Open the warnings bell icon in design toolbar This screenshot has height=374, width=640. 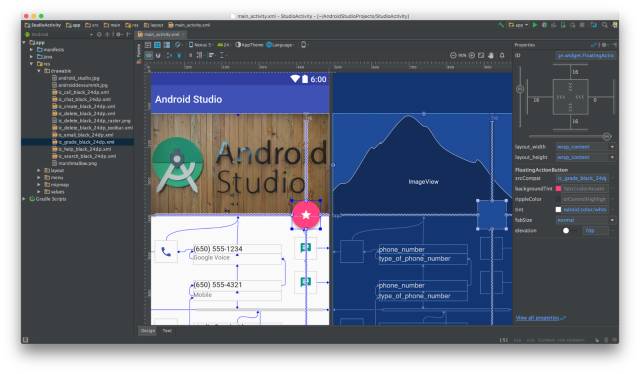(502, 55)
